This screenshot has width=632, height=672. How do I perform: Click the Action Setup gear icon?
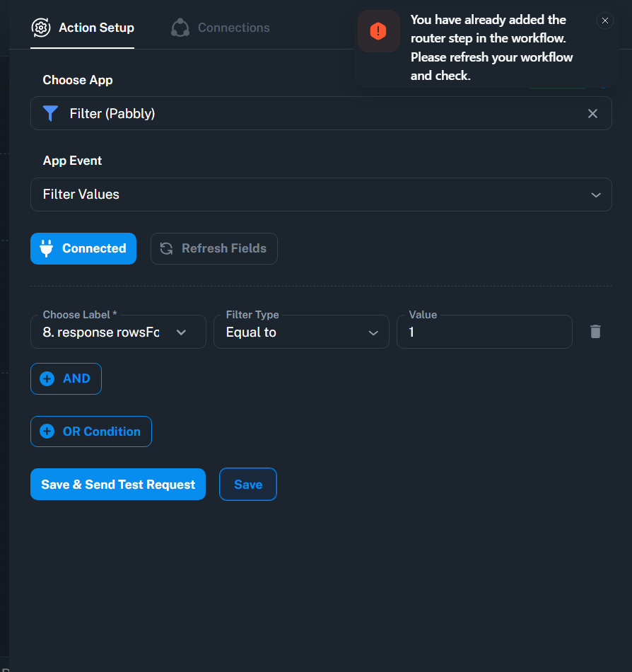[x=42, y=28]
